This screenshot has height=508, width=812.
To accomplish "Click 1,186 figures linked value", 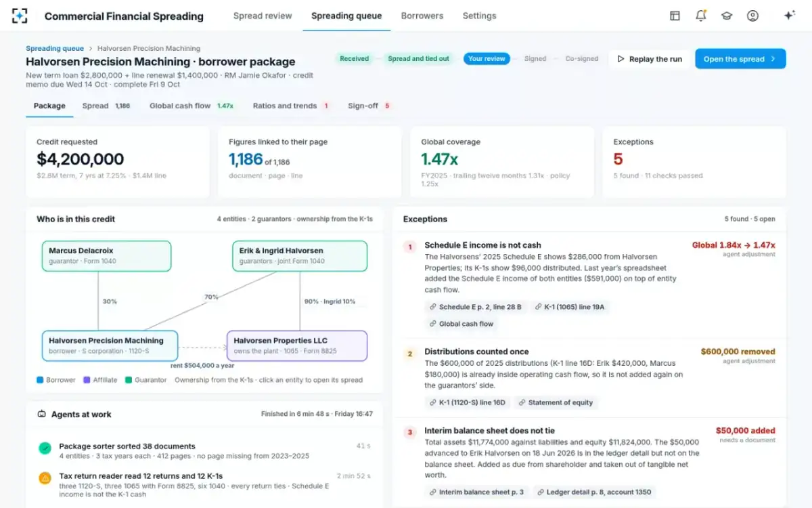I will point(246,160).
